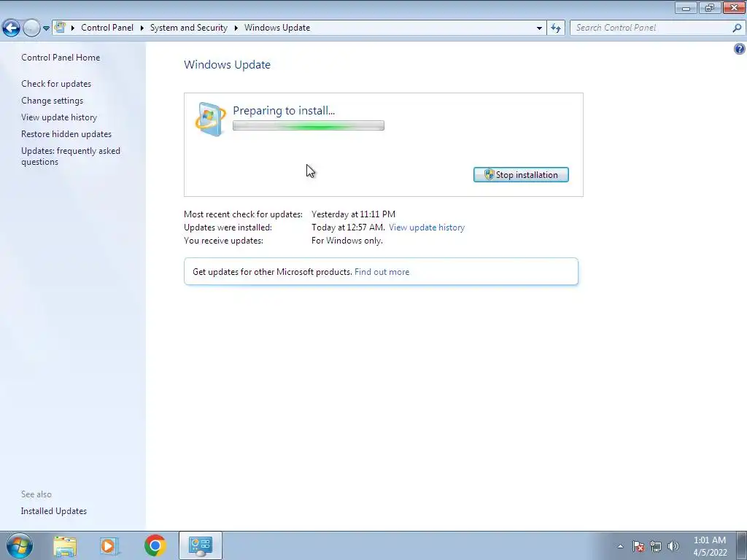The width and height of the screenshot is (747, 560).
Task: Launch Windows Media Player from taskbar
Action: pyautogui.click(x=109, y=545)
